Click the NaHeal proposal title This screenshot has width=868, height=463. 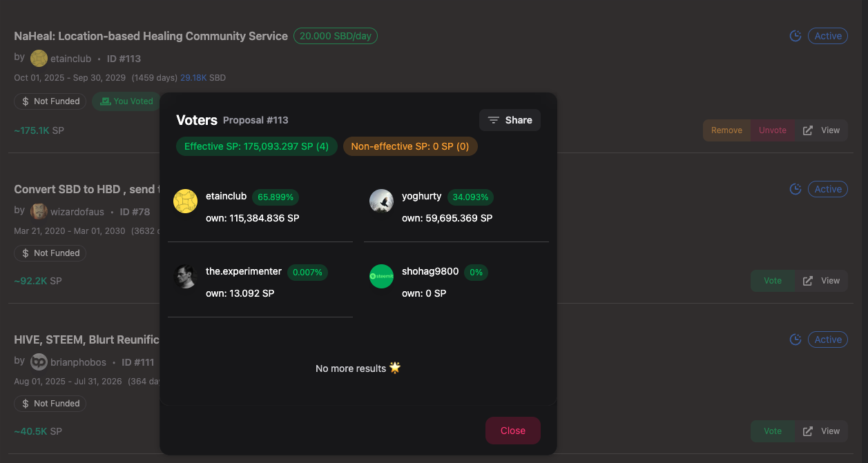click(x=151, y=36)
